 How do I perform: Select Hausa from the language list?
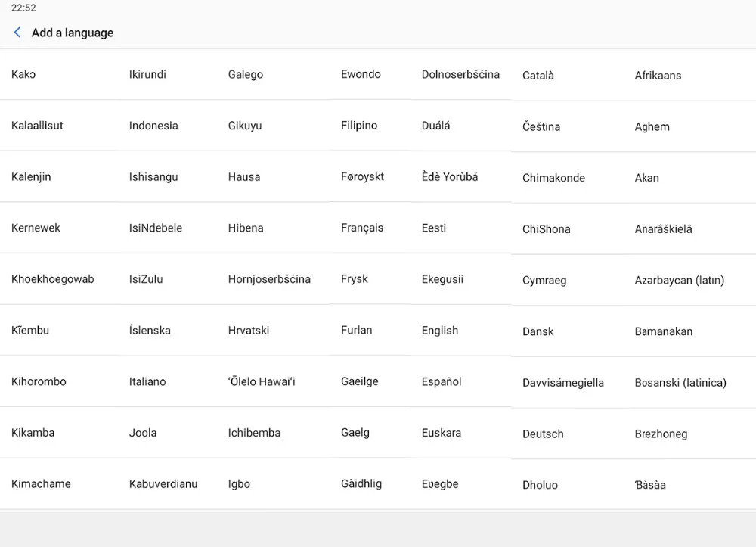tap(244, 177)
